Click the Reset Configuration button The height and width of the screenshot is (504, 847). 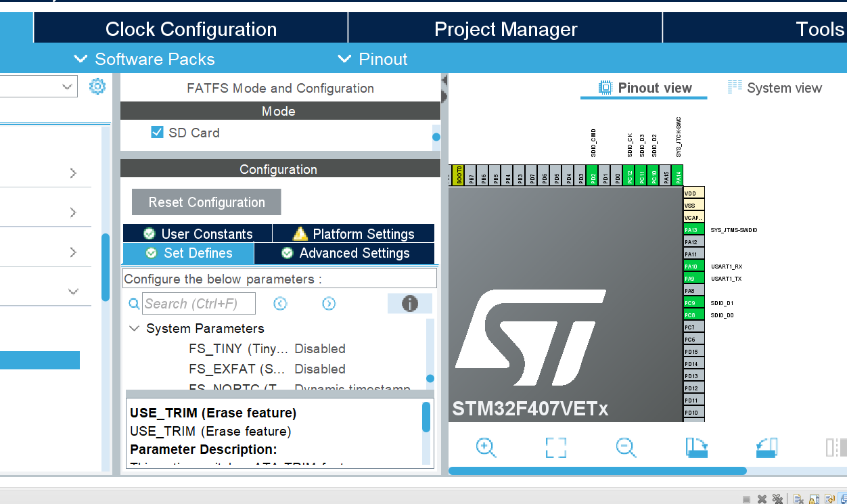pos(206,202)
